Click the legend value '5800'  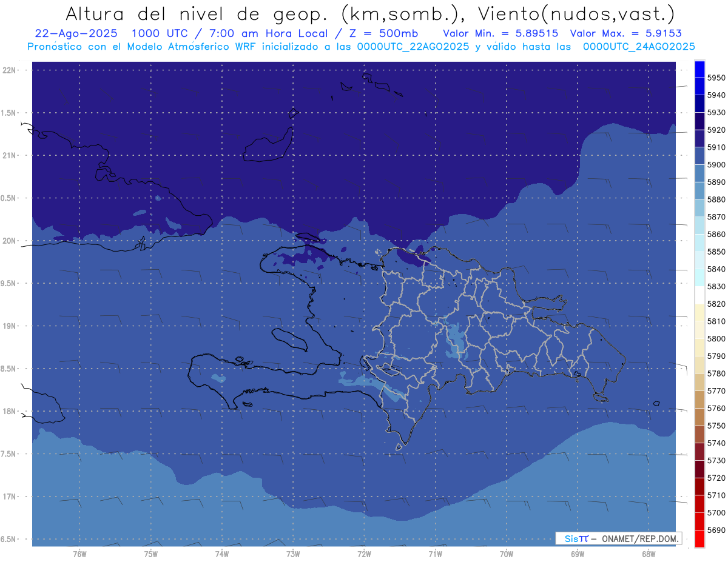pyautogui.click(x=716, y=338)
